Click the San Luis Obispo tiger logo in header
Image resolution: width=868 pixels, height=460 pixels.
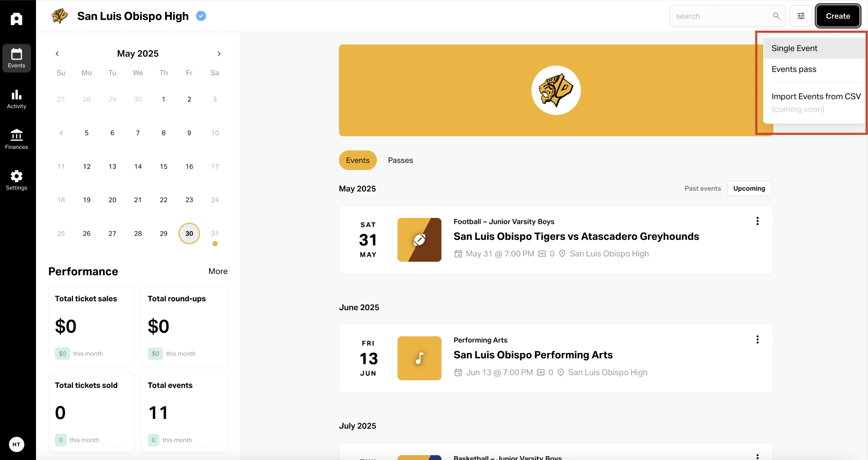click(x=60, y=16)
